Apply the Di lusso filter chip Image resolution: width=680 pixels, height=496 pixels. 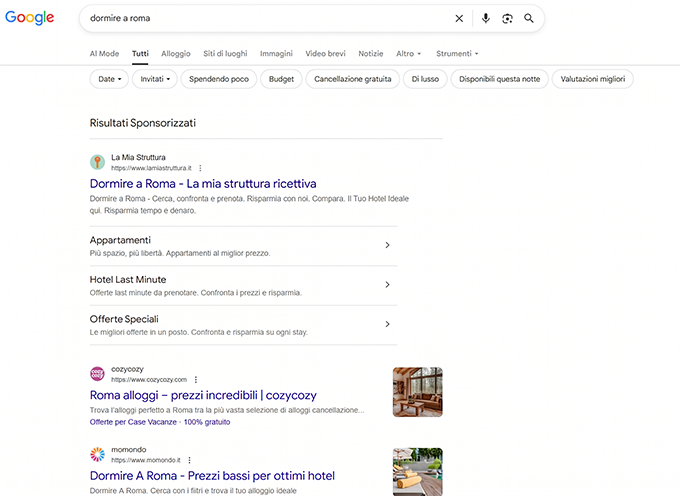[x=425, y=79]
